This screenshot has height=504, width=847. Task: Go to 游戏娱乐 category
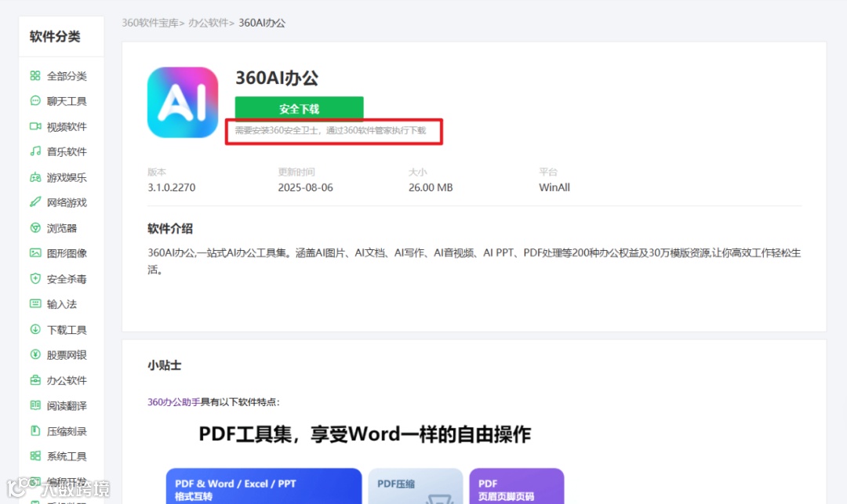pos(67,177)
